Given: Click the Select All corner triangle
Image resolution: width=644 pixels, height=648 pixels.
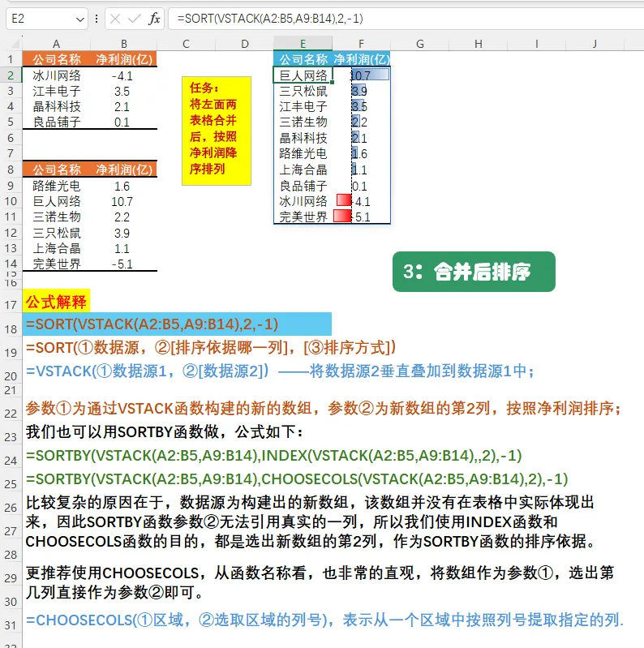Looking at the screenshot, I should coord(15,43).
